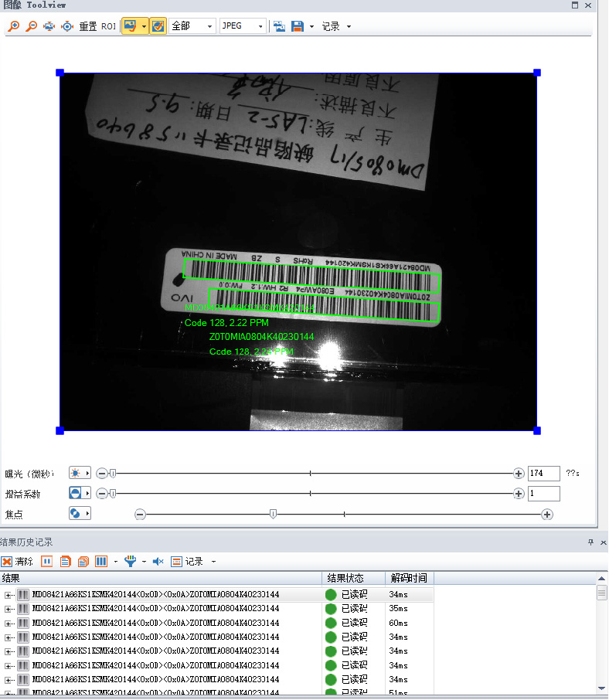Open the column layout dropdown arrow
The width and height of the screenshot is (609, 700).
coord(116,562)
